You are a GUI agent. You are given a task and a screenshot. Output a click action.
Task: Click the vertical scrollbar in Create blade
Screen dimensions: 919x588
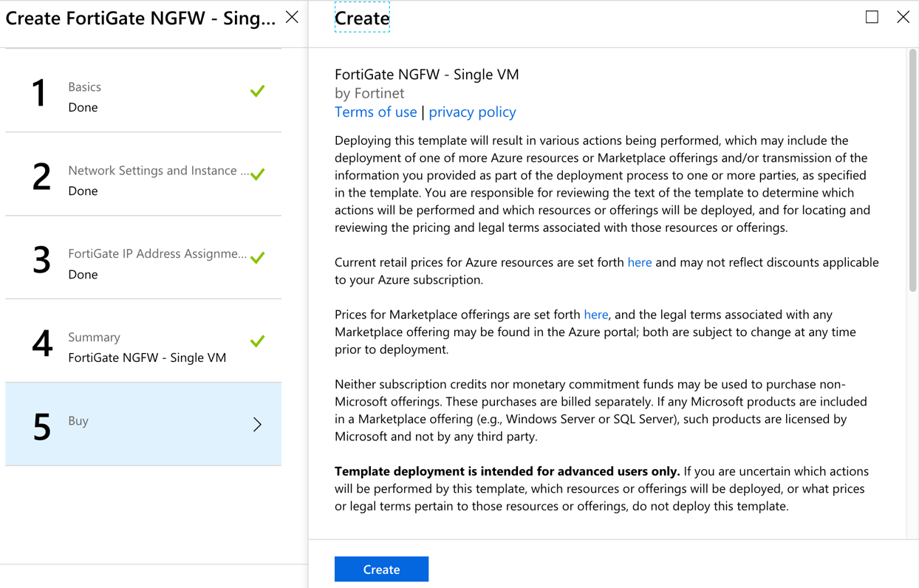coord(912,170)
